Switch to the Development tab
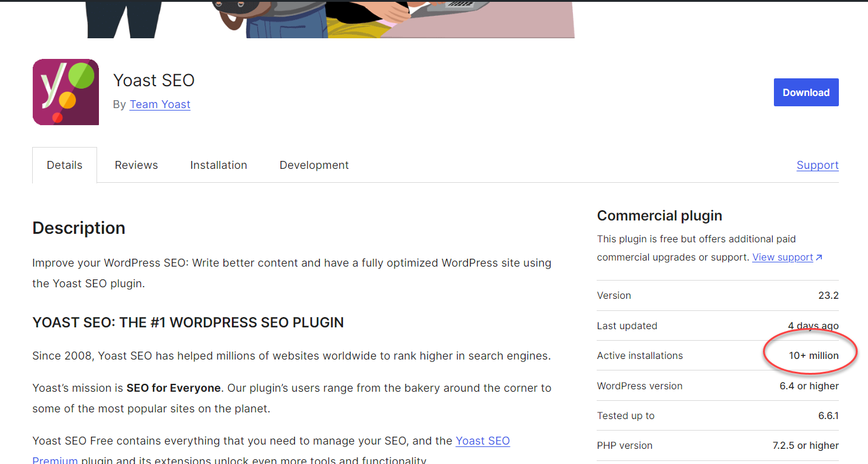The width and height of the screenshot is (868, 464). (314, 165)
